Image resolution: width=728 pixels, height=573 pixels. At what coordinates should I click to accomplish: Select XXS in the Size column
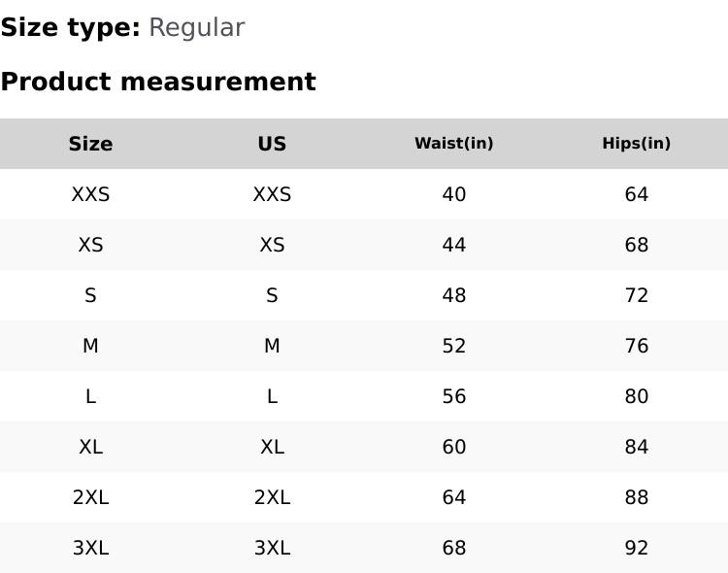pyautogui.click(x=90, y=194)
